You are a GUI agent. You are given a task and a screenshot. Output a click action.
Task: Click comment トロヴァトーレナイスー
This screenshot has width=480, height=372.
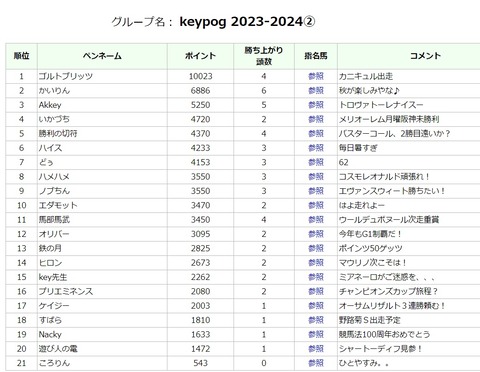pos(381,105)
